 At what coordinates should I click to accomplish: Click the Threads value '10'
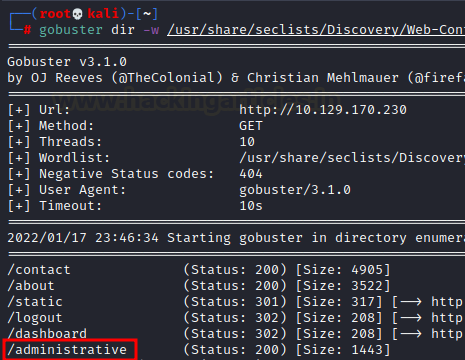(247, 142)
